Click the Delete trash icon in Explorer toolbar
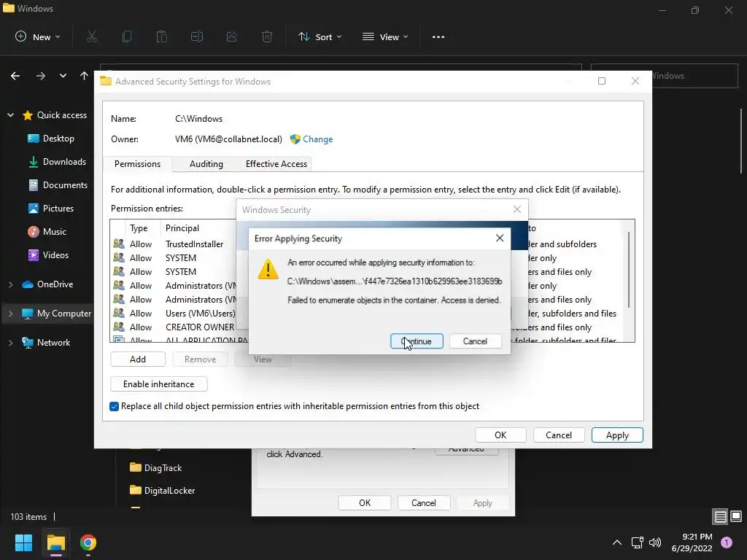Screen dimensions: 747x560 (x=267, y=36)
